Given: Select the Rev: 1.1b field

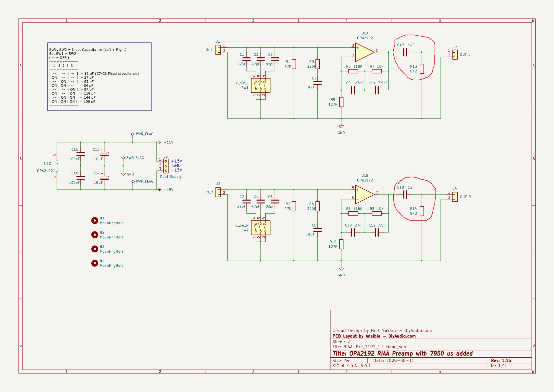Looking at the screenshot, I should [501, 360].
